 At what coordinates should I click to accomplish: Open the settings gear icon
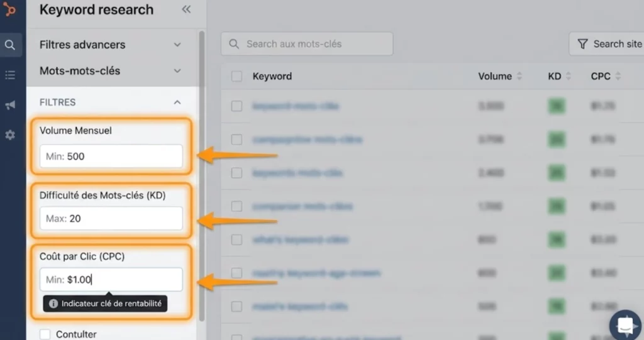coord(10,134)
